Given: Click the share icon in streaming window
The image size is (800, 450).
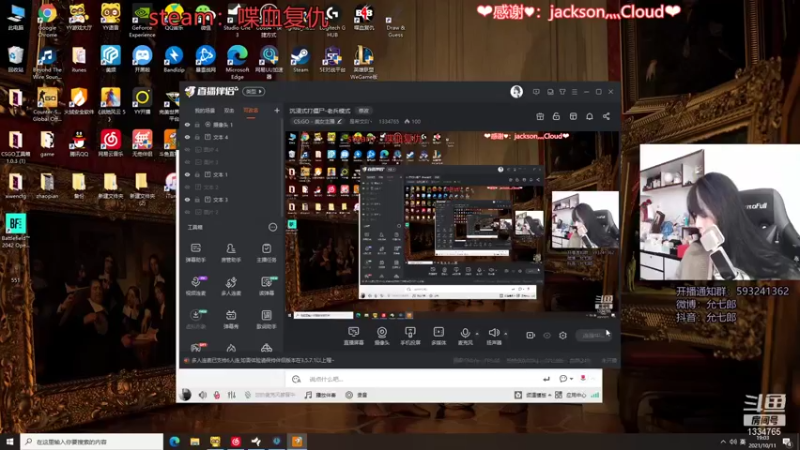Looking at the screenshot, I should point(606,116).
